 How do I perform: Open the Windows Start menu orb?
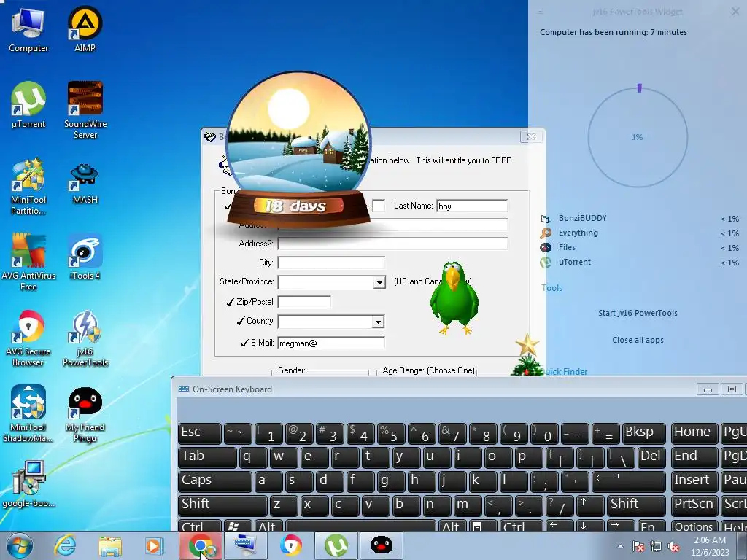click(20, 545)
